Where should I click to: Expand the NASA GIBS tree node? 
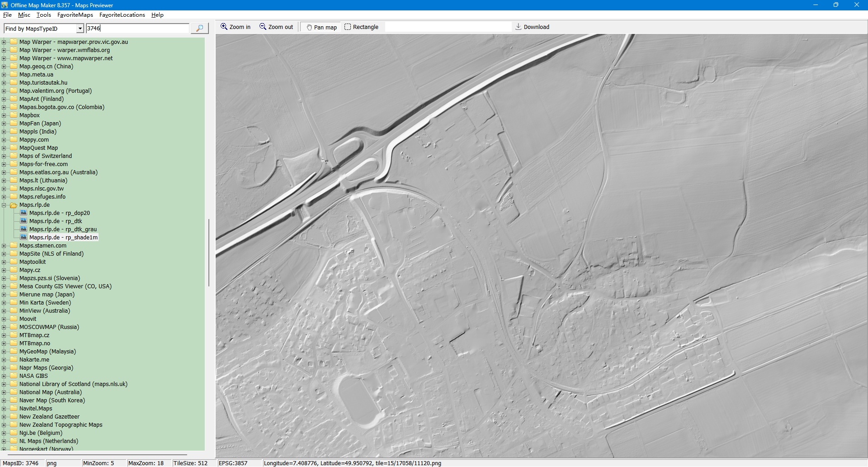click(4, 376)
